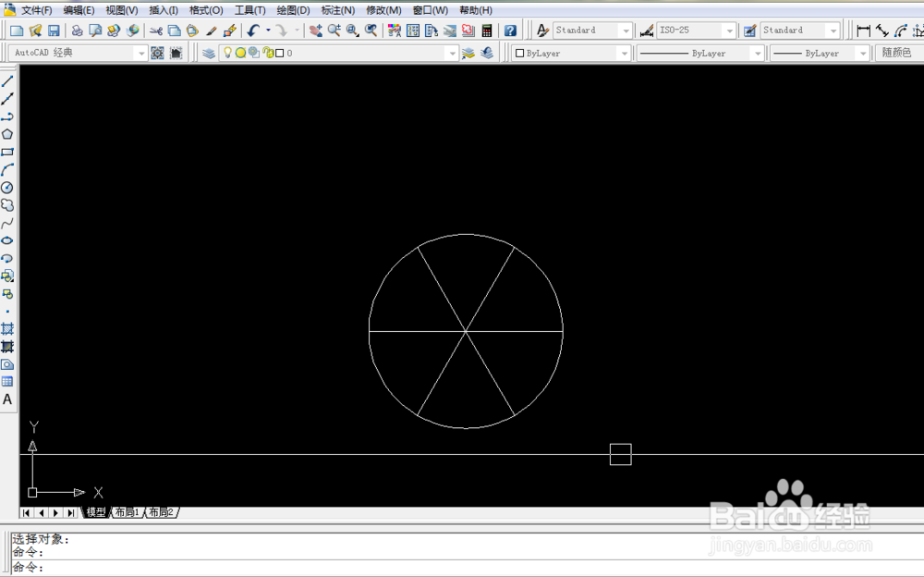Select the Arc tool
Viewport: 924px width, 577px height.
pyautogui.click(x=7, y=169)
